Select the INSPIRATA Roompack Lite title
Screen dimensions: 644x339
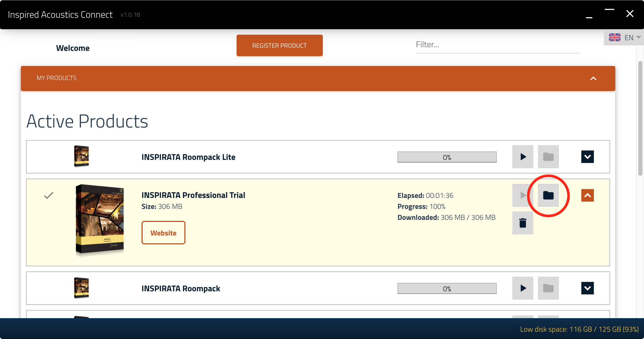[x=188, y=157]
